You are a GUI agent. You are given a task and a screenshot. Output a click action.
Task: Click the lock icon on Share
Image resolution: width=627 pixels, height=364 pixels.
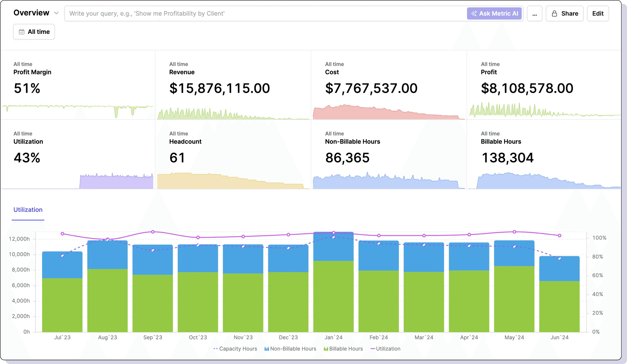(554, 14)
